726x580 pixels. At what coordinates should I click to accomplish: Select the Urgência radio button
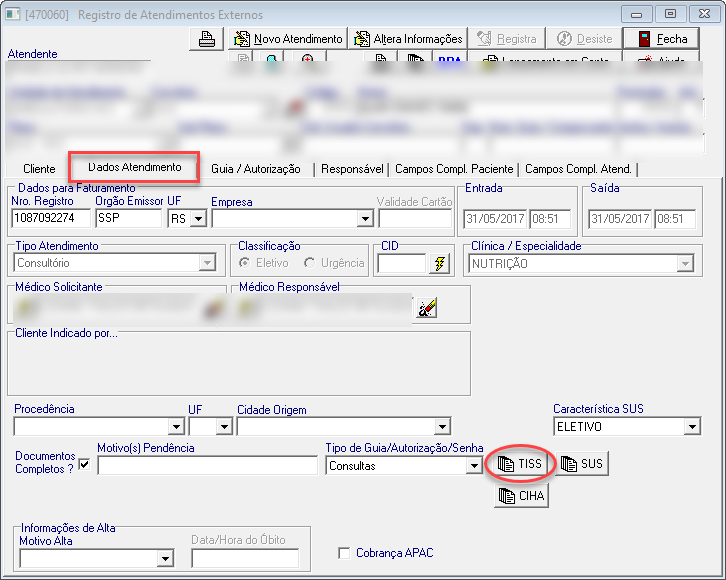tap(309, 263)
